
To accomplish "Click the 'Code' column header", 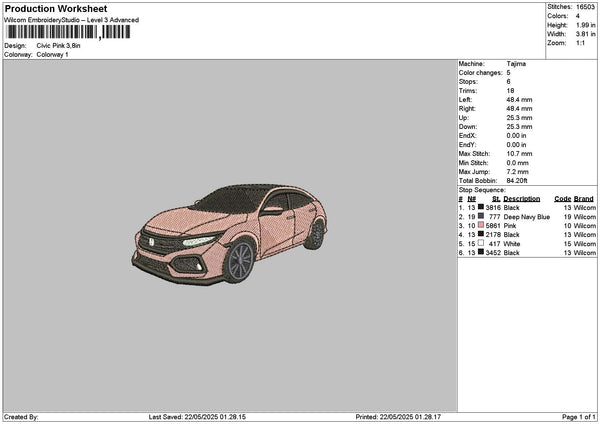I will (562, 199).
